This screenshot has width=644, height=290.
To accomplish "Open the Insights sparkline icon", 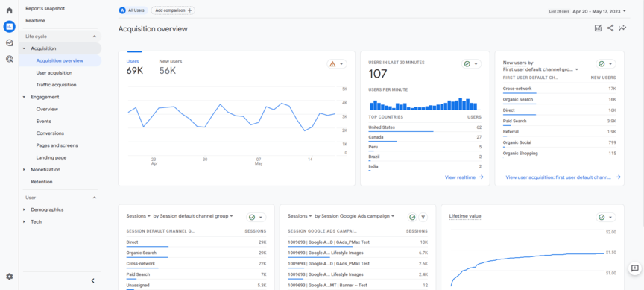I will 623,28.
